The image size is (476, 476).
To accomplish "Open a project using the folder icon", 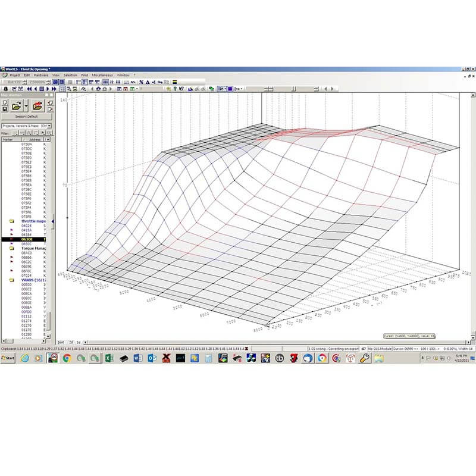I will click(15, 105).
